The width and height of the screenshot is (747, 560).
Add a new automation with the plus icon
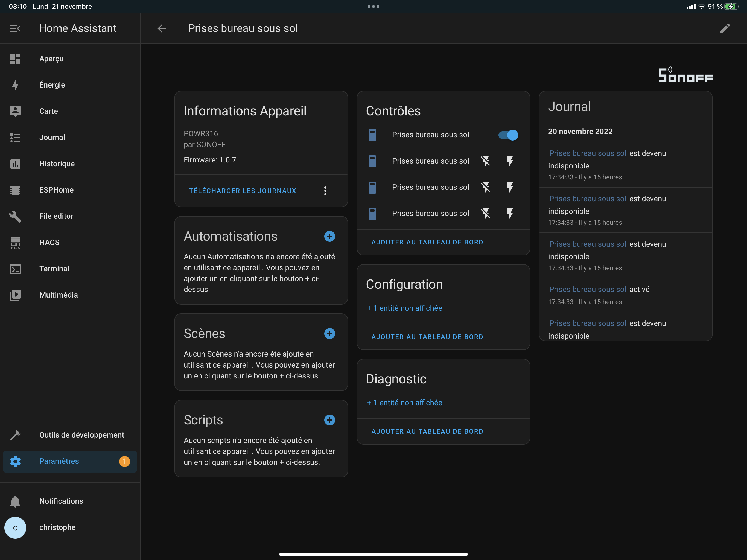tap(329, 236)
